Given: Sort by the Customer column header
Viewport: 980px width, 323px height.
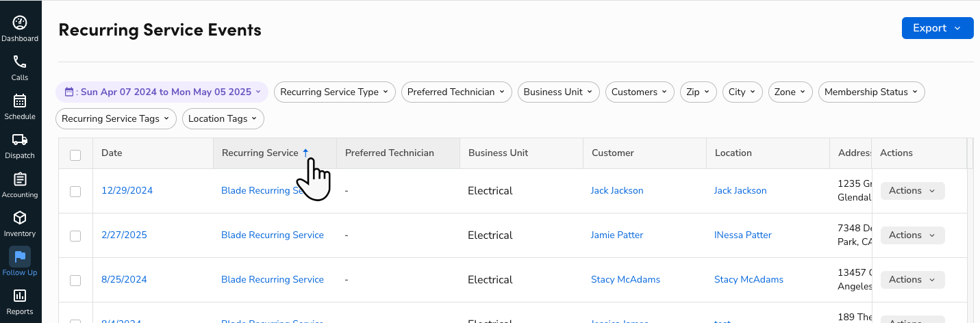Looking at the screenshot, I should (x=613, y=153).
